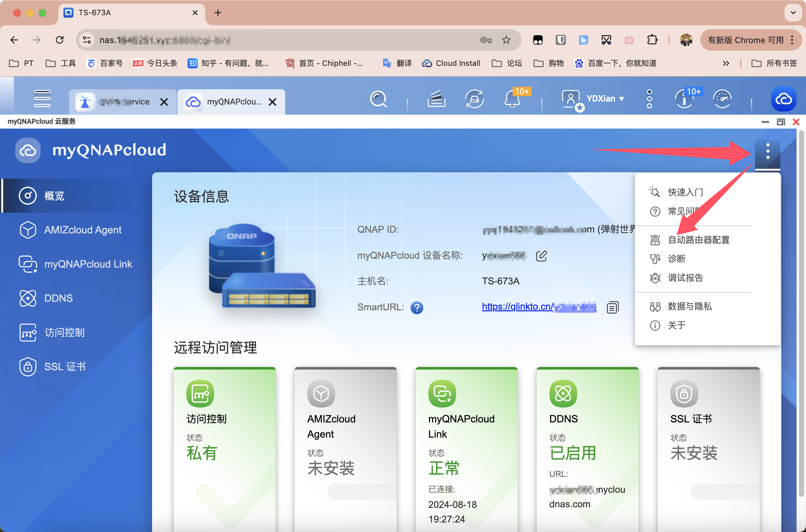Close the myQNAPcloud QTS window tab
Viewport: 806px width, 532px height.
pos(272,102)
